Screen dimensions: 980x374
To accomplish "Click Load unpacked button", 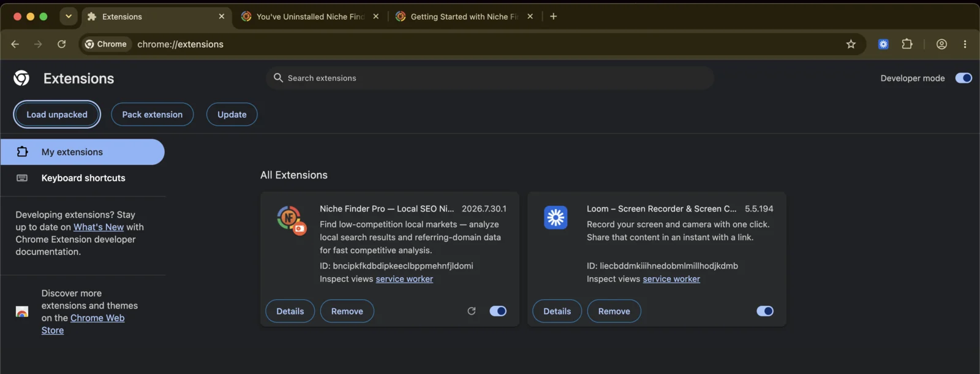I will pyautogui.click(x=57, y=115).
